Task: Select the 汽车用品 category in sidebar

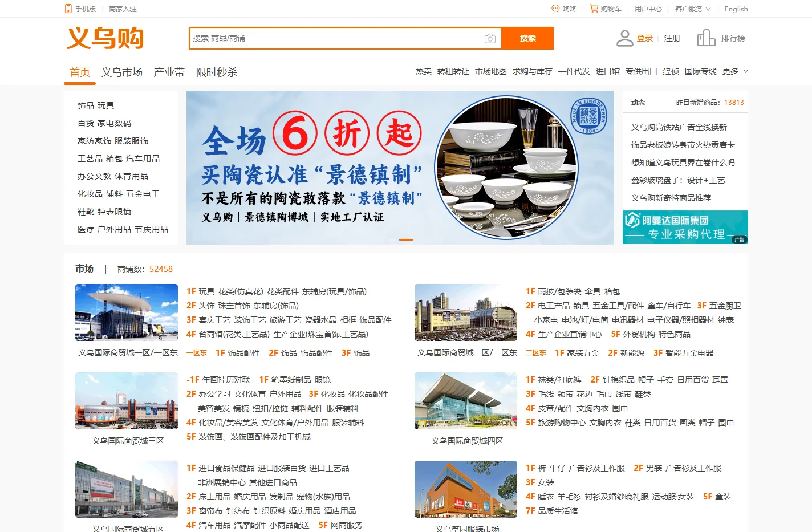Action: pos(143,159)
